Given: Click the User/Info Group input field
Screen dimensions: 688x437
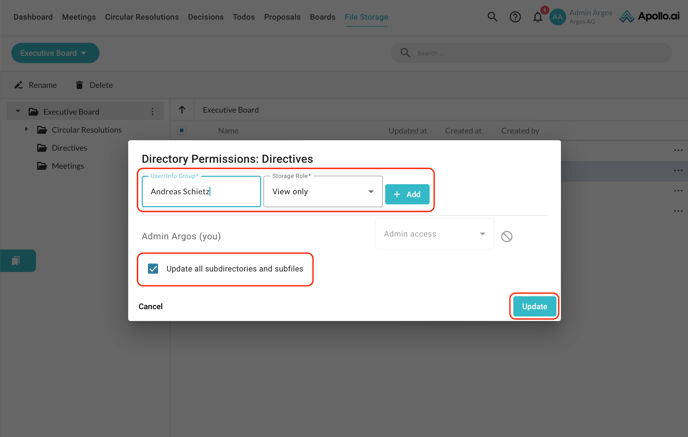Looking at the screenshot, I should 201,192.
